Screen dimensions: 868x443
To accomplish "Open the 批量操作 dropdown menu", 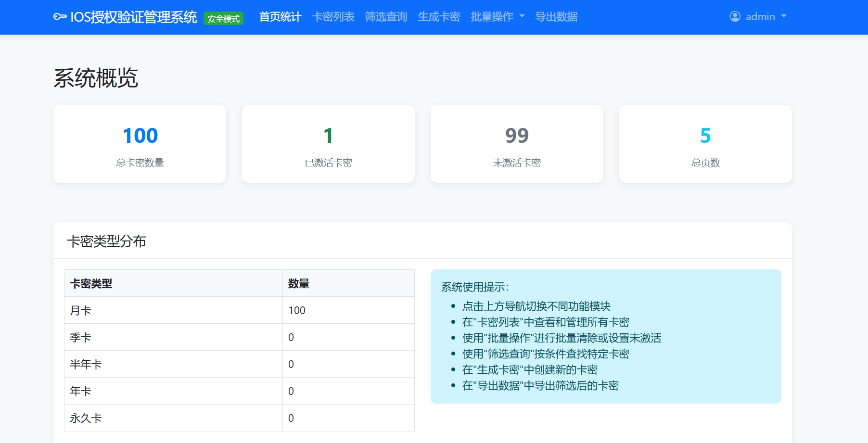I will pos(493,17).
